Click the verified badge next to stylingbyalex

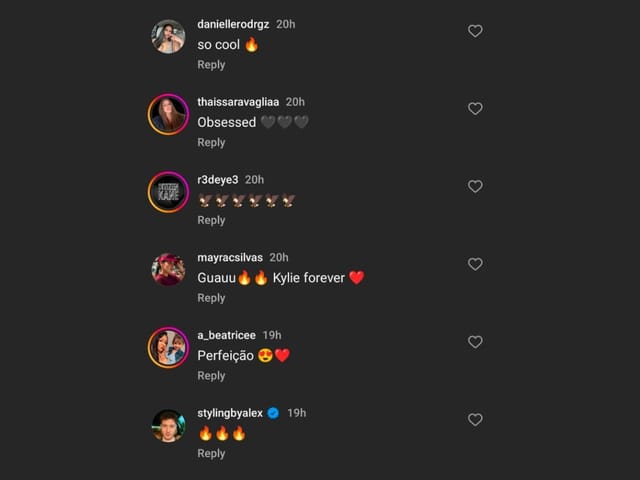pyautogui.click(x=273, y=413)
